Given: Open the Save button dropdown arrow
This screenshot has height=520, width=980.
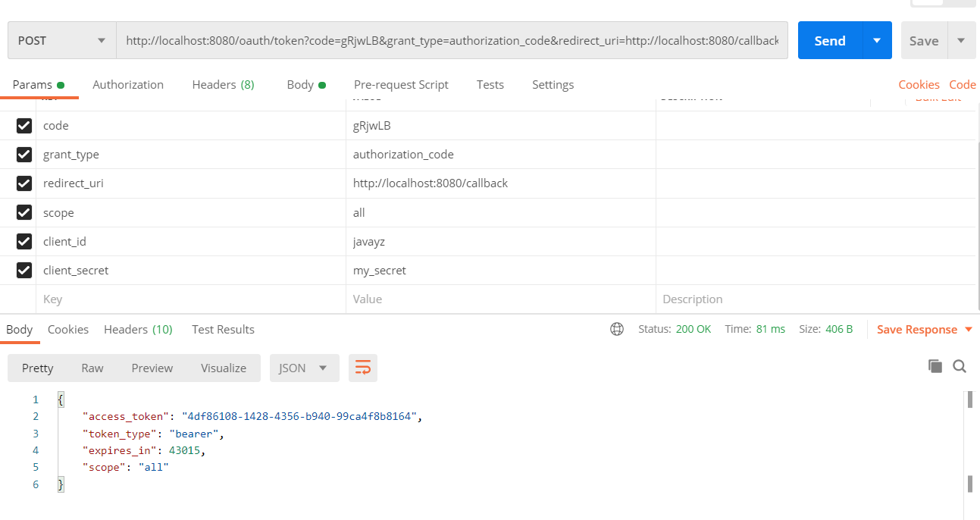Looking at the screenshot, I should point(962,40).
